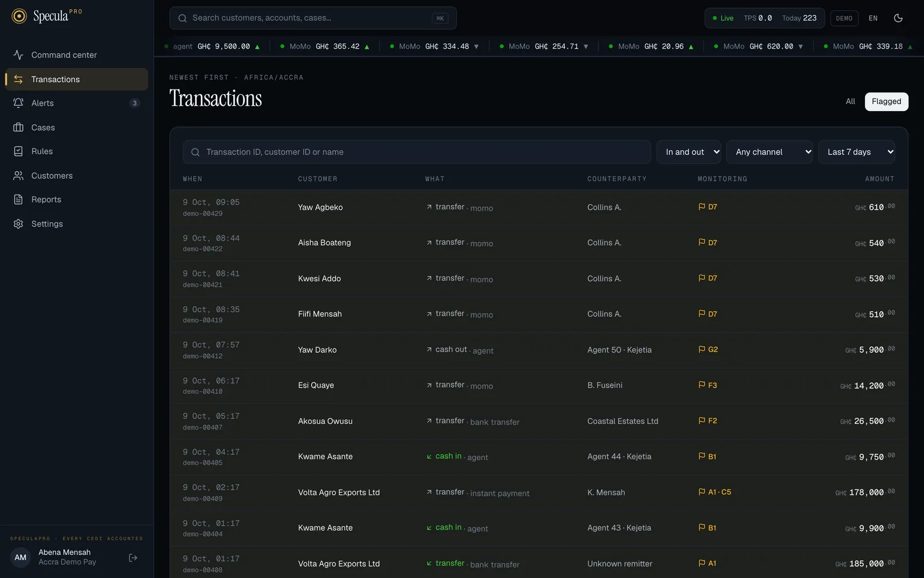This screenshot has height=578, width=924.
Task: Toggle dark mode moon icon
Action: [898, 18]
